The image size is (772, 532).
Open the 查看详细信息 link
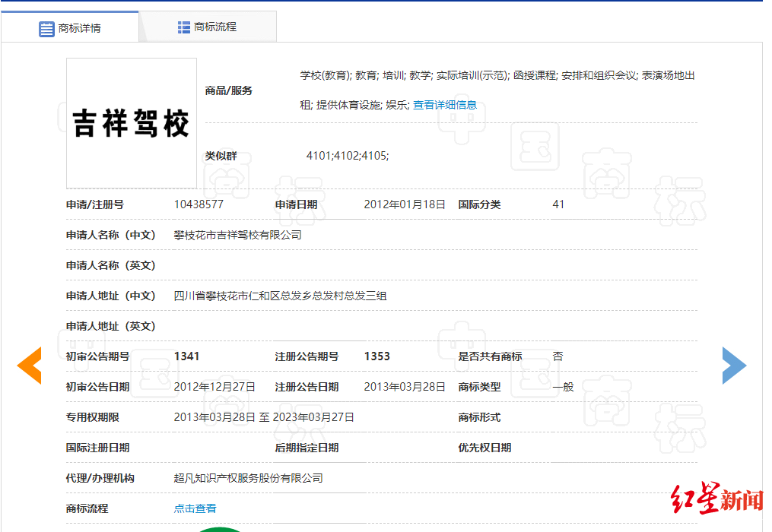pyautogui.click(x=445, y=105)
